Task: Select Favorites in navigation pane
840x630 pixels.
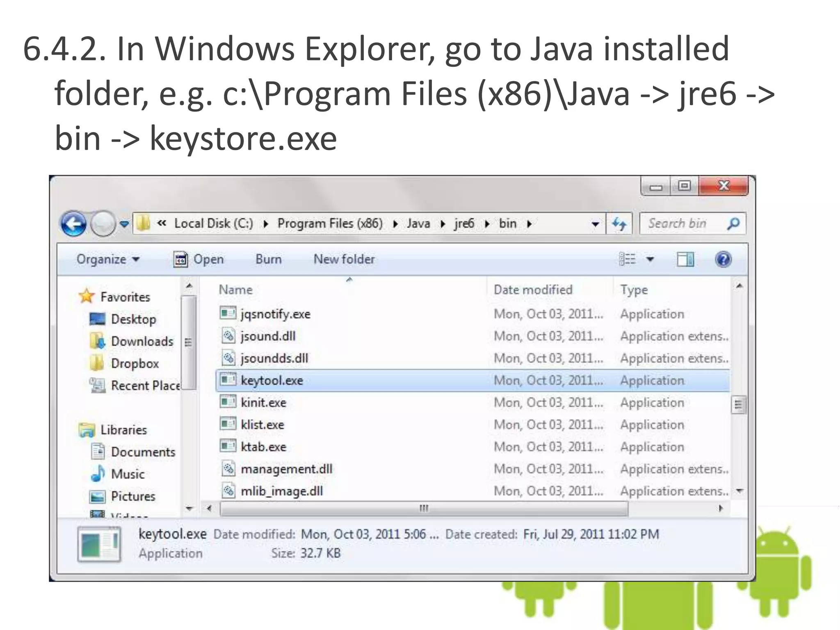Action: click(126, 297)
